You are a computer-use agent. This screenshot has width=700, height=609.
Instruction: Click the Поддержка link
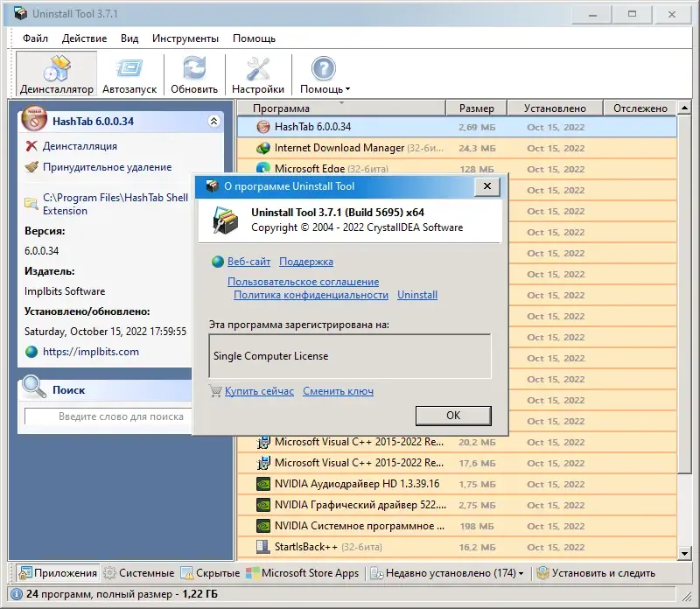tap(306, 262)
